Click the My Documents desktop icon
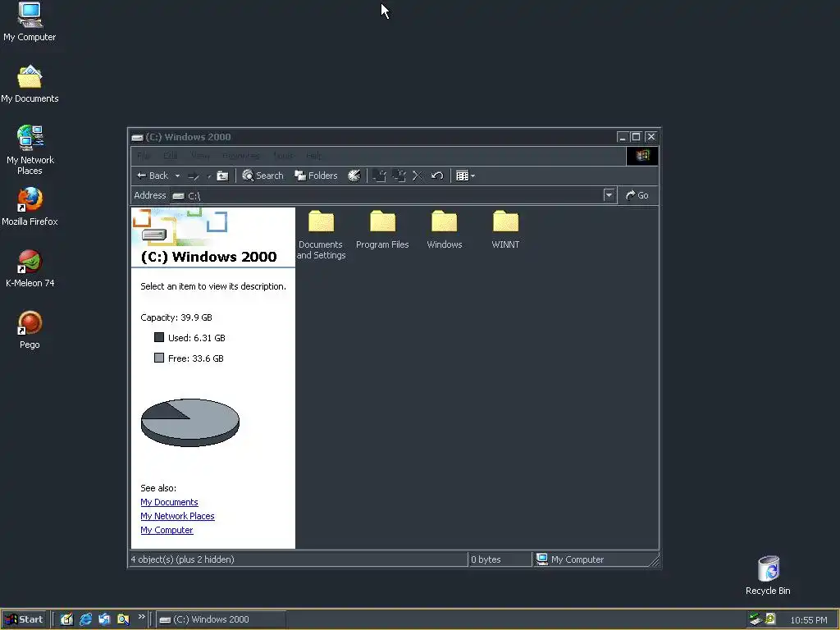The height and width of the screenshot is (630, 840). [x=30, y=84]
